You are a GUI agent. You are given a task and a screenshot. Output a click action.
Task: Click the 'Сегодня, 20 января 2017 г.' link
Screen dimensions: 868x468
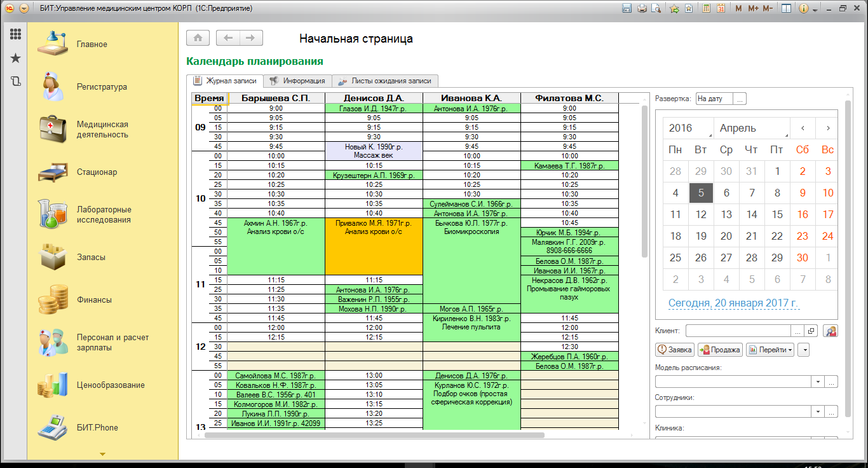(x=733, y=303)
